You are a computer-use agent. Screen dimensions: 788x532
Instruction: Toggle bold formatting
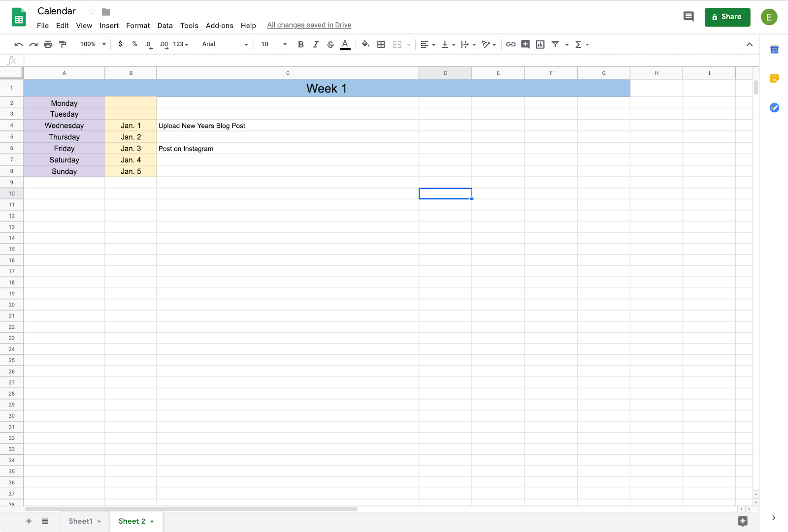[x=300, y=44]
